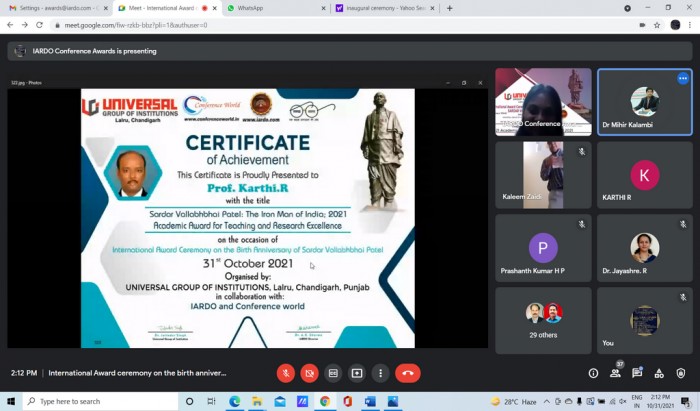Toggle captions in the call toolbar

point(333,373)
